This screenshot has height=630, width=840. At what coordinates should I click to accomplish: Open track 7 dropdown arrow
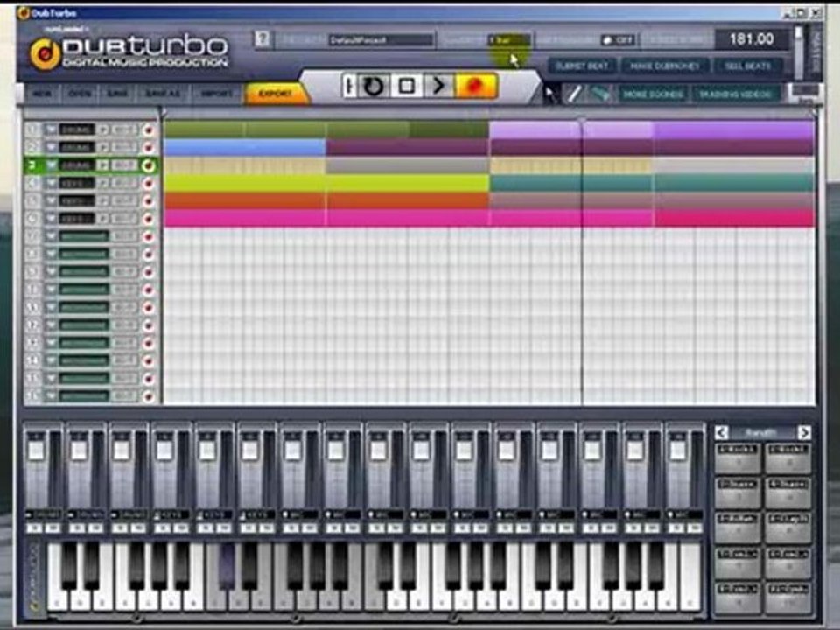tap(51, 235)
